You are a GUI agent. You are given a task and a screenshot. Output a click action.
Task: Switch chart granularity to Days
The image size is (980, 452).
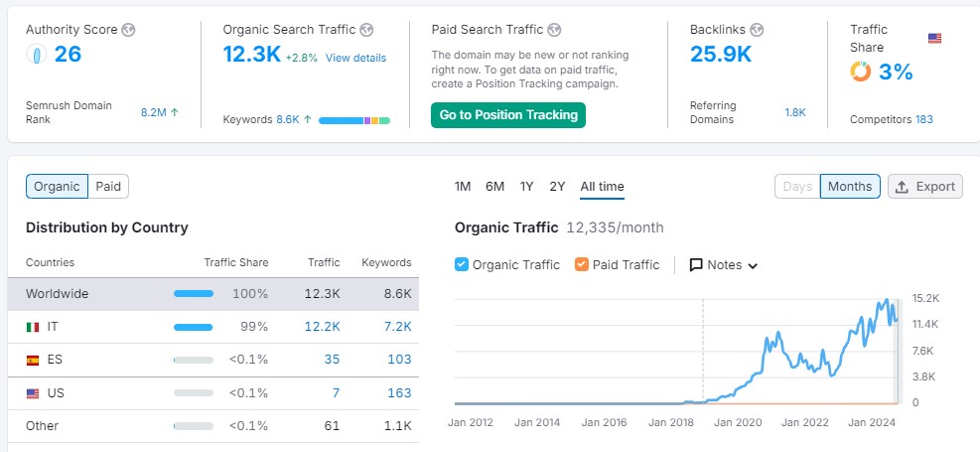[x=797, y=187]
